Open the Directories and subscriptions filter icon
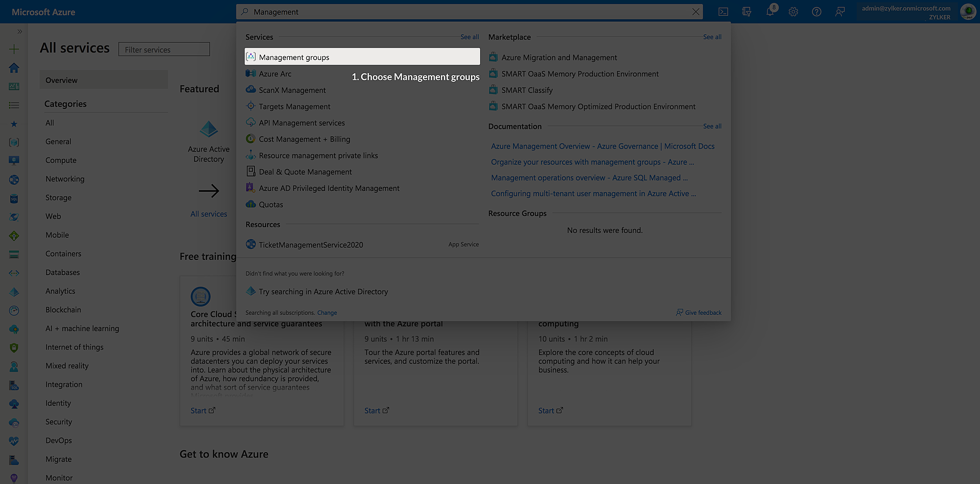980x484 pixels. pos(746,11)
